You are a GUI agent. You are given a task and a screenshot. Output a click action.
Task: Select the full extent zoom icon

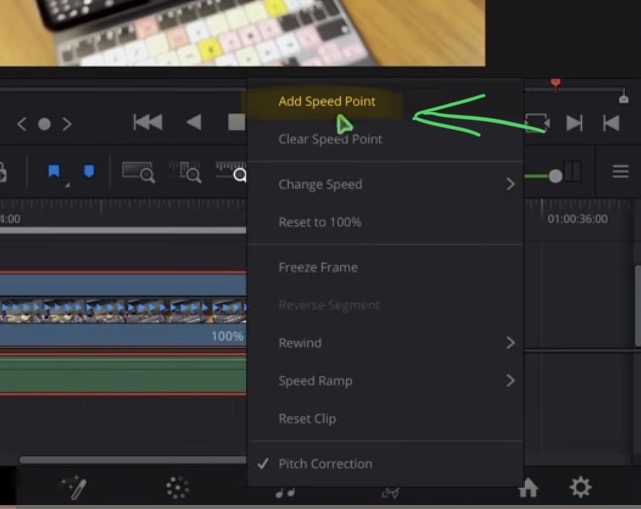[x=138, y=172]
